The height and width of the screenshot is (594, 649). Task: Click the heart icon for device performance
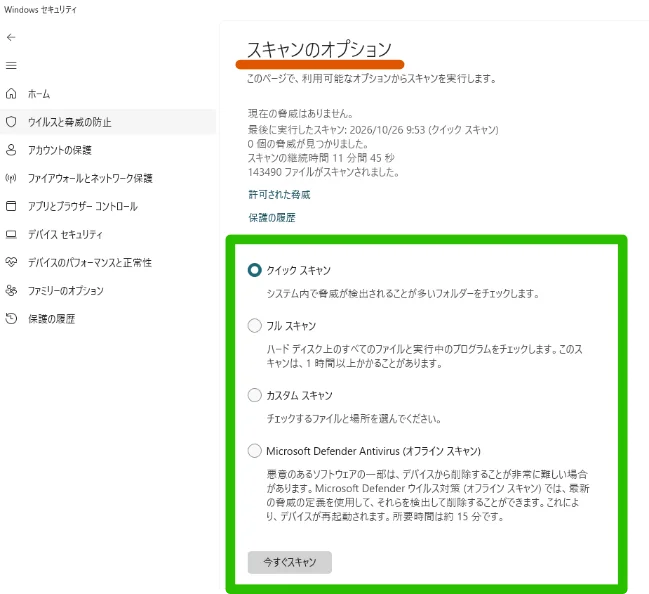click(11, 262)
